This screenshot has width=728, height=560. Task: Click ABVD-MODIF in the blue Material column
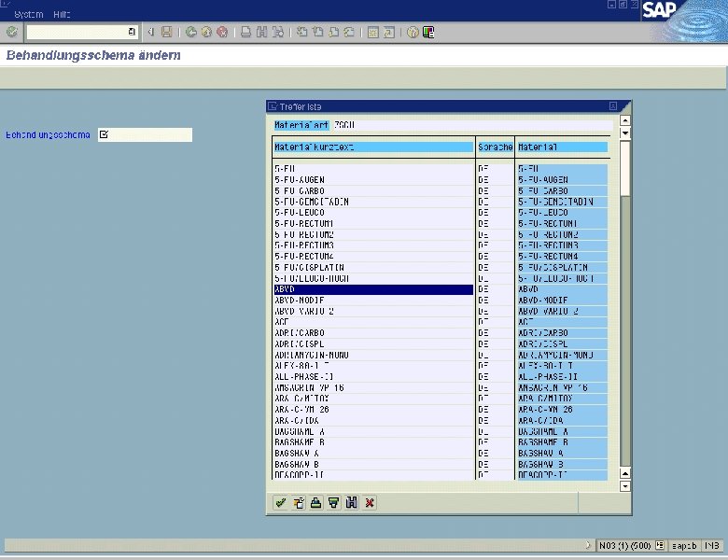click(562, 301)
